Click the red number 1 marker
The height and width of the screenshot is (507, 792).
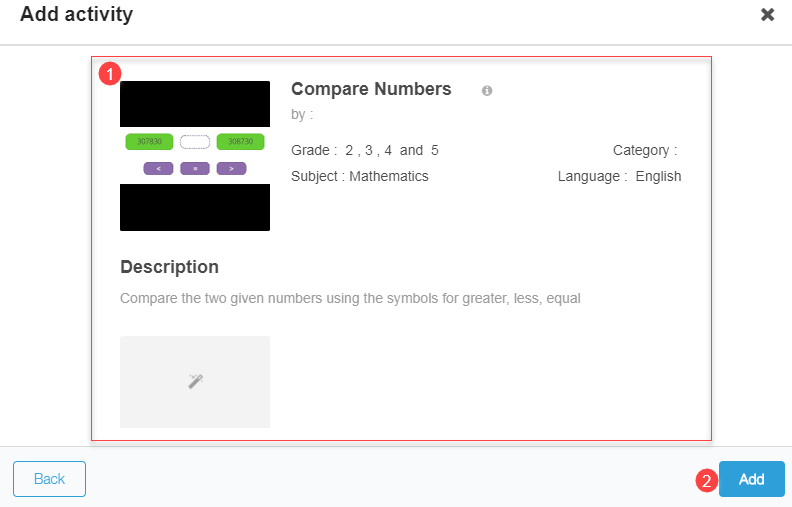pos(111,73)
